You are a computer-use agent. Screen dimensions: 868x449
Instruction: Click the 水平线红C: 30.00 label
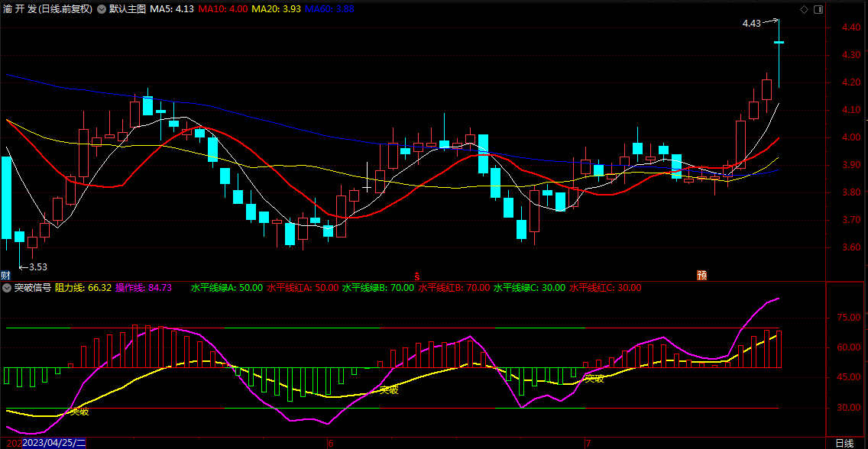click(x=605, y=288)
